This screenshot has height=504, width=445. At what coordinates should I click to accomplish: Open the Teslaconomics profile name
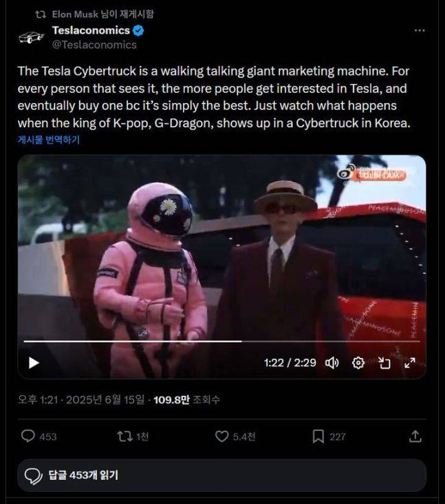(x=91, y=30)
